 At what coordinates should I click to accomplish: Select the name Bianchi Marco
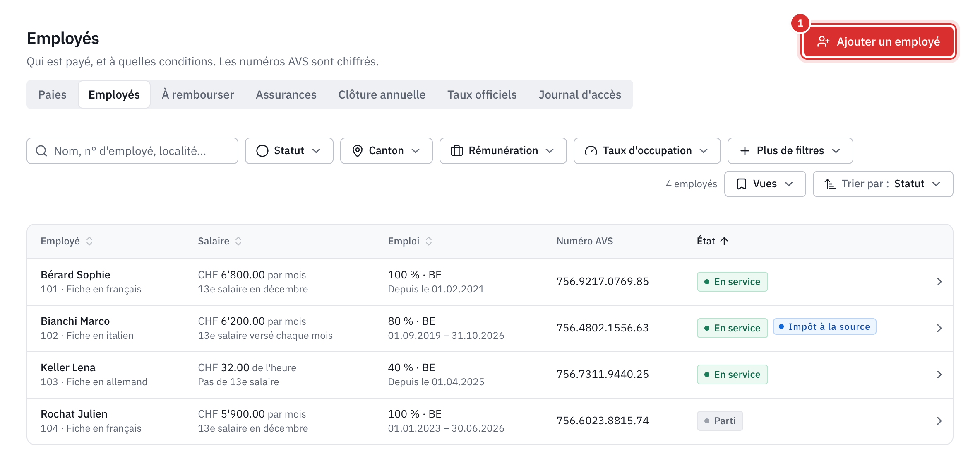75,321
